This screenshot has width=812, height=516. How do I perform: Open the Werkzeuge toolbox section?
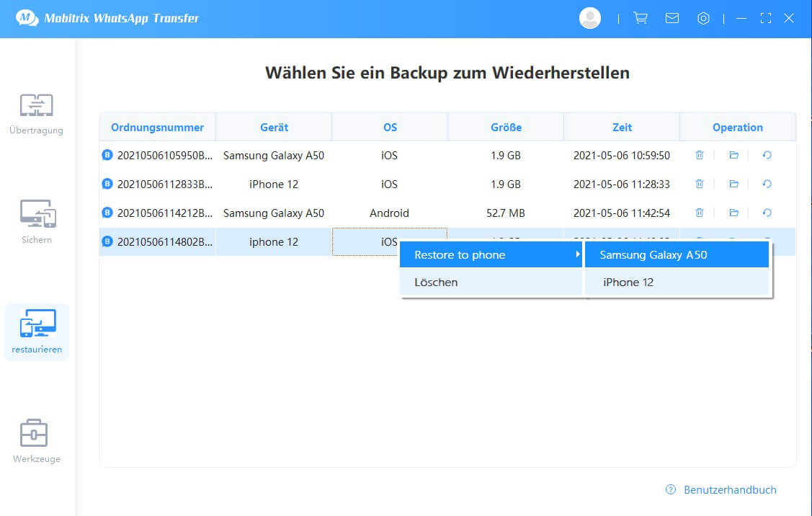(x=36, y=441)
